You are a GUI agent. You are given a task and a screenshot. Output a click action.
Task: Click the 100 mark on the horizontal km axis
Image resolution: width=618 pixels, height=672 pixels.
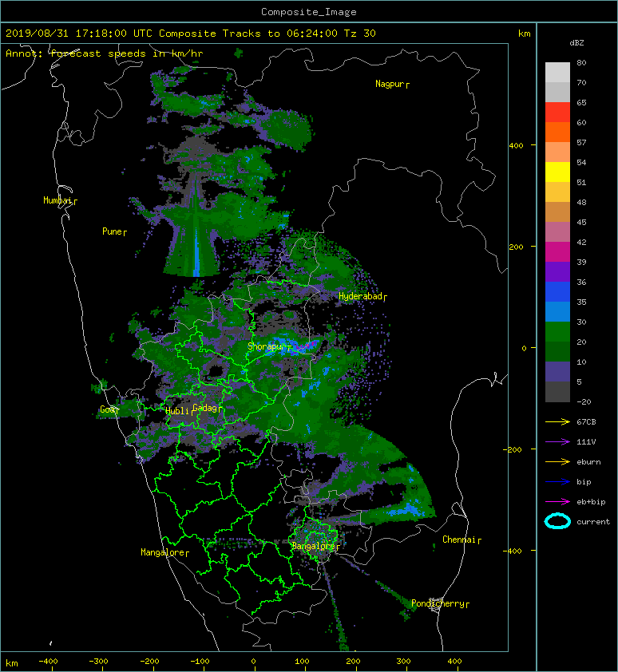(302, 662)
